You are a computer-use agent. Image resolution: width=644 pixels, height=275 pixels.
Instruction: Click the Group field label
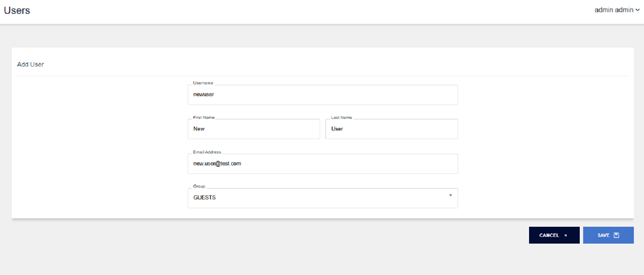[199, 187]
